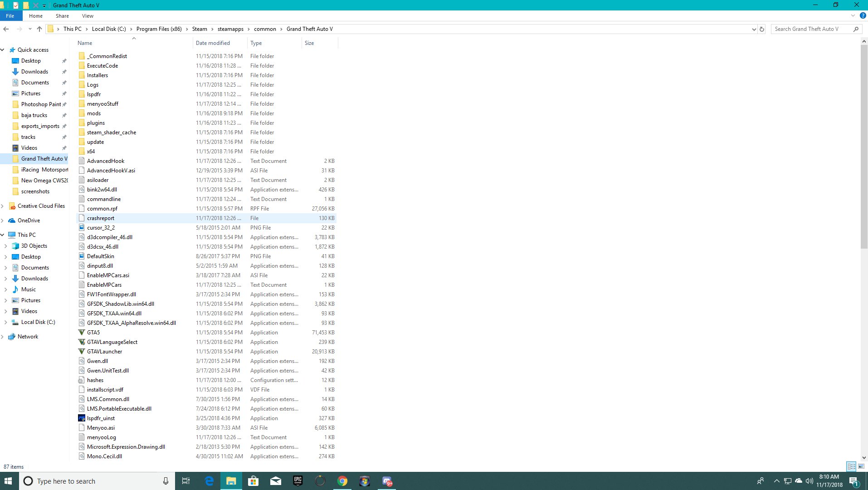Viewport: 868px width, 490px height.
Task: Switch to the View ribbon tab
Action: pyautogui.click(x=88, y=16)
